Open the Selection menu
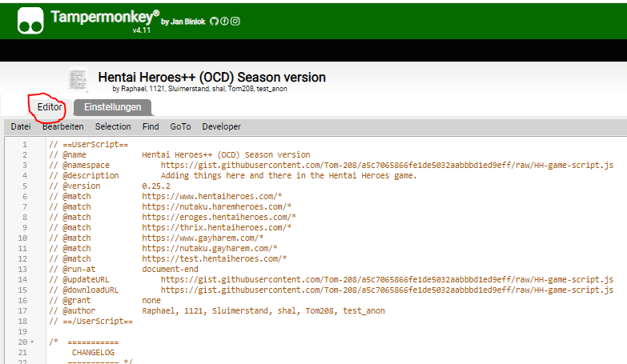The width and height of the screenshot is (627, 364). (113, 126)
